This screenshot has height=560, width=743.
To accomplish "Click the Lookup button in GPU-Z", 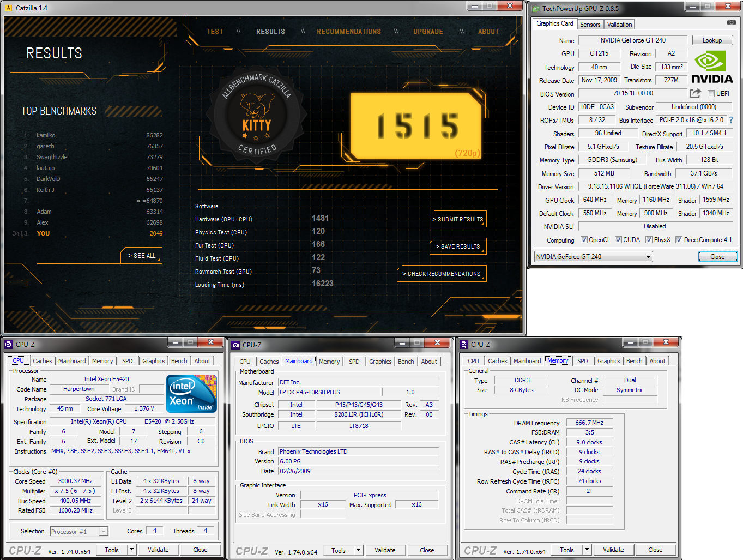I will tap(712, 40).
